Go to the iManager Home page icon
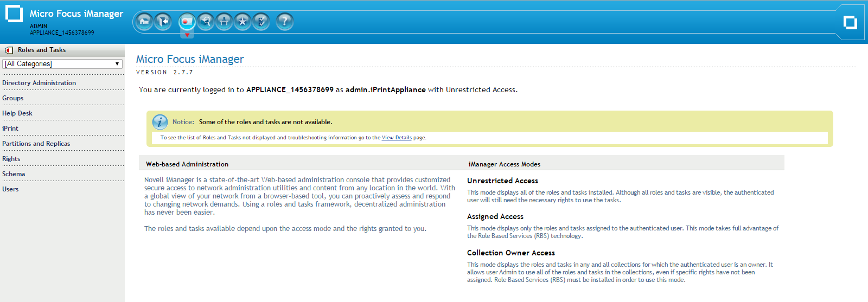This screenshot has height=302, width=868. click(x=144, y=22)
